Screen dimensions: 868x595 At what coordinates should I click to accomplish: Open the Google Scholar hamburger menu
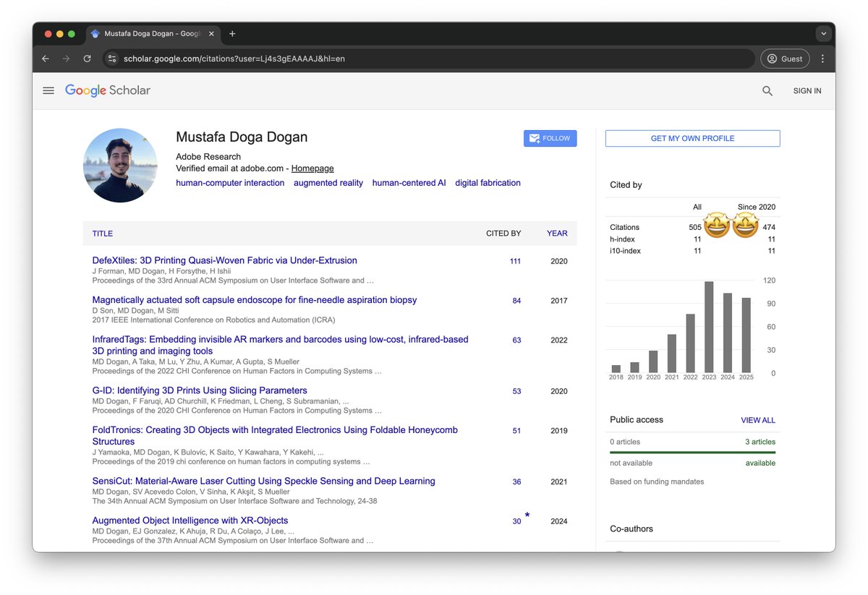pos(48,90)
